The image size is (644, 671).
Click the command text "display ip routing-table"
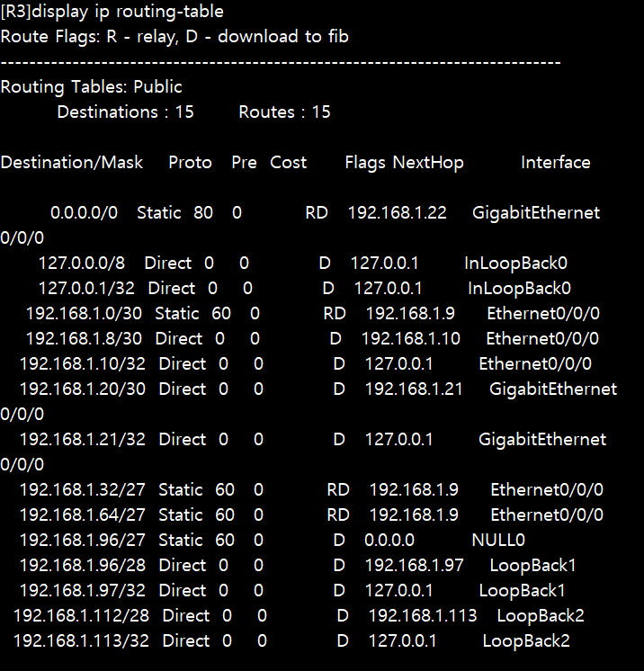pyautogui.click(x=128, y=12)
